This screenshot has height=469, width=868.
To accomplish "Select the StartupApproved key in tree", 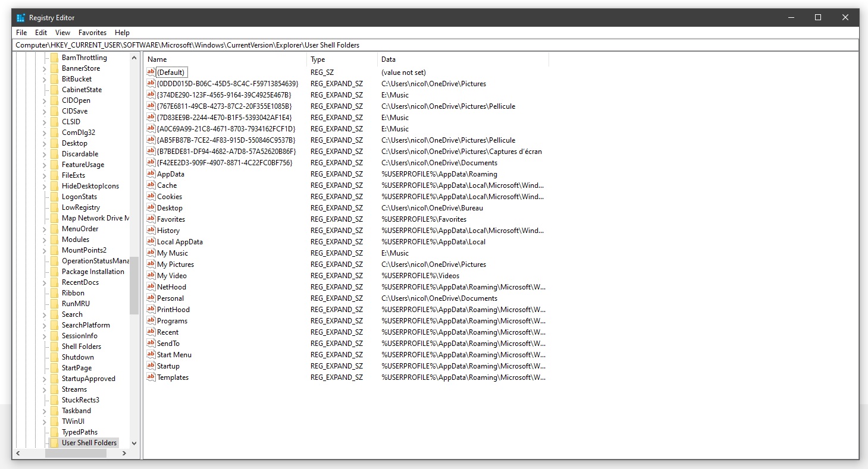I will [x=89, y=379].
